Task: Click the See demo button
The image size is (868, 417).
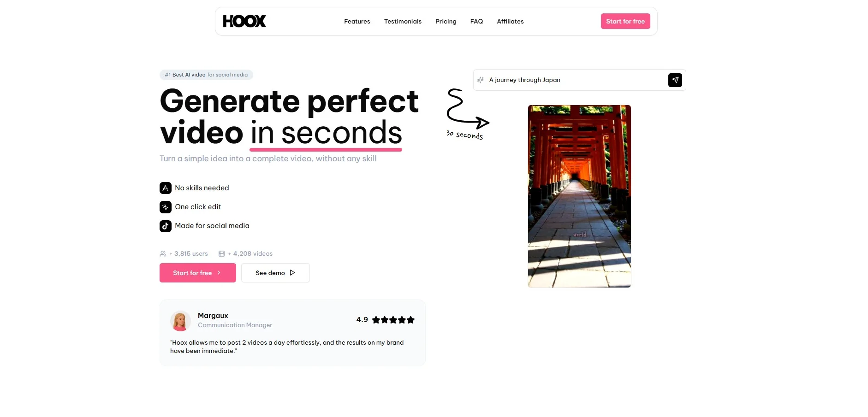Action: pyautogui.click(x=275, y=273)
